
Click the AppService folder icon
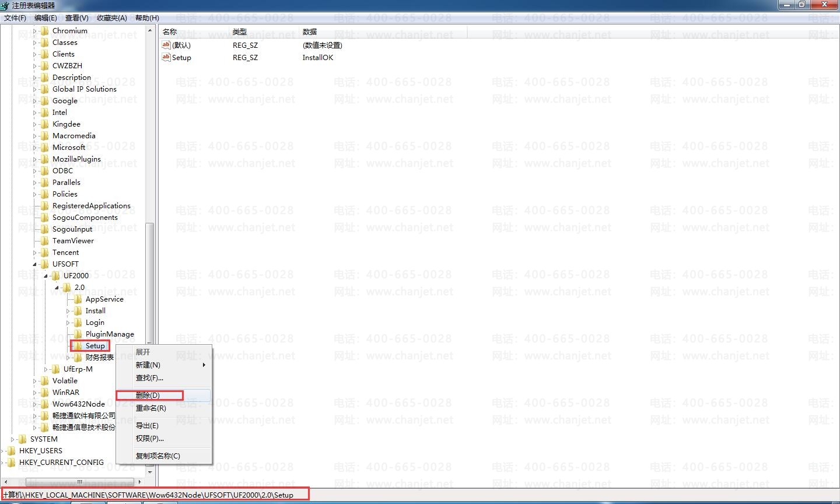[x=78, y=299]
